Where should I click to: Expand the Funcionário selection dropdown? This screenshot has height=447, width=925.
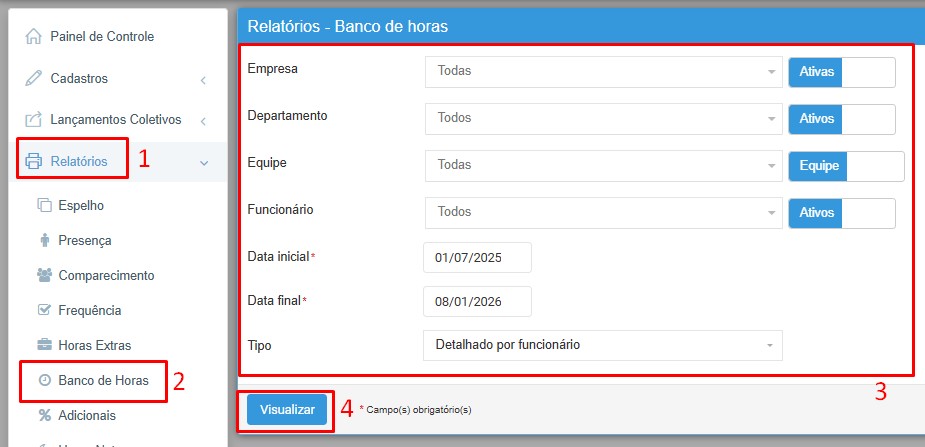pyautogui.click(x=602, y=212)
